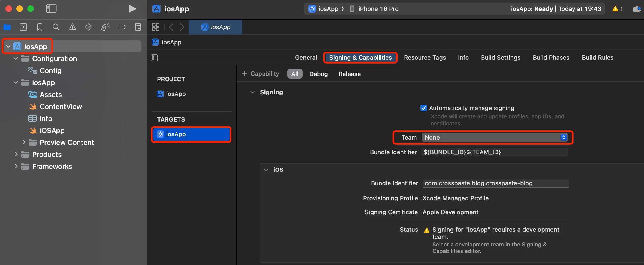Edit the iOS Bundle Identifier field

(x=495, y=183)
